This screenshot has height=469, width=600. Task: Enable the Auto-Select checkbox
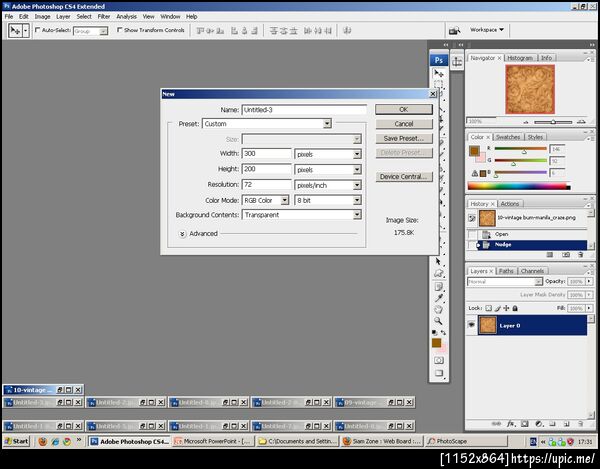[x=38, y=29]
